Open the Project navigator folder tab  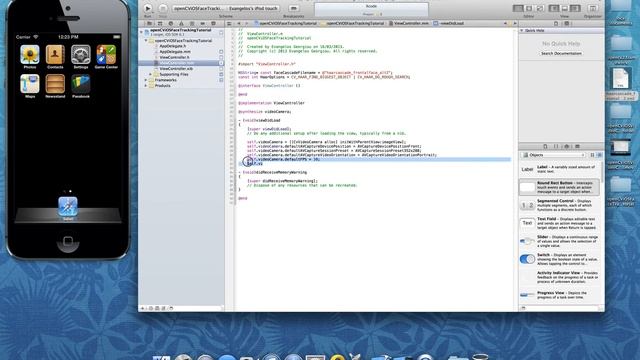pos(149,24)
